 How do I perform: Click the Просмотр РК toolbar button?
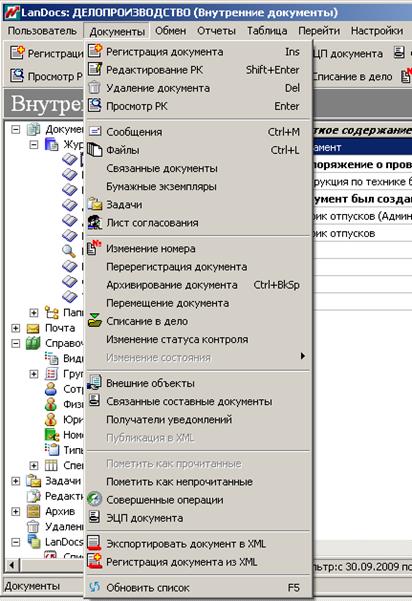click(46, 76)
